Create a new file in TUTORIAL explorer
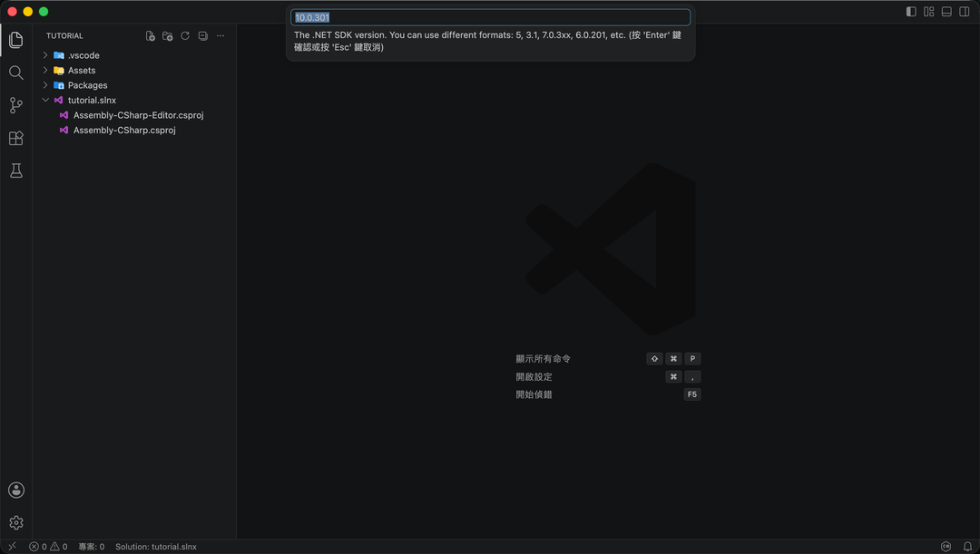Viewport: 980px width, 554px height. 150,36
